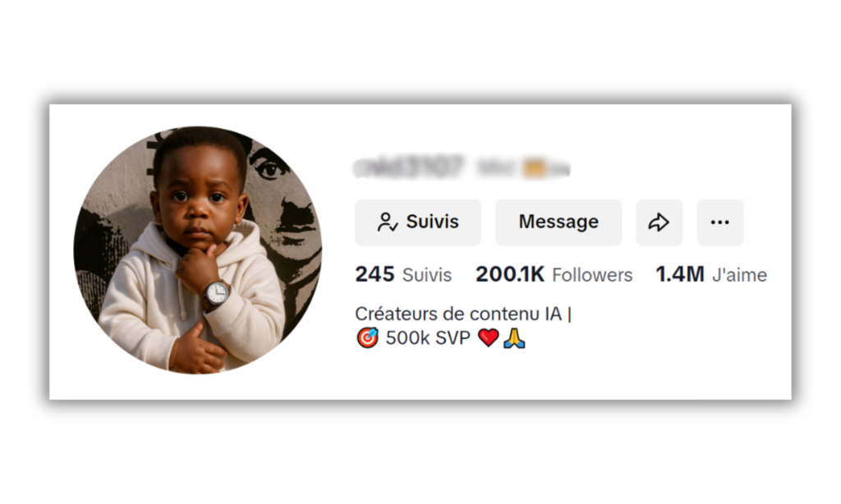The width and height of the screenshot is (841, 504).
Task: Select the blurred username text
Action: [x=407, y=167]
